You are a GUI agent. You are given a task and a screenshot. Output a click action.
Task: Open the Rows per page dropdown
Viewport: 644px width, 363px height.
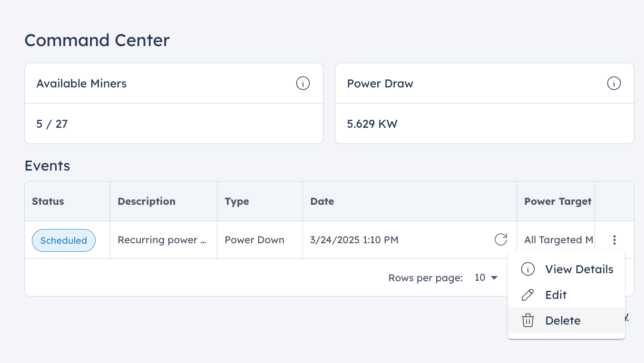click(486, 277)
